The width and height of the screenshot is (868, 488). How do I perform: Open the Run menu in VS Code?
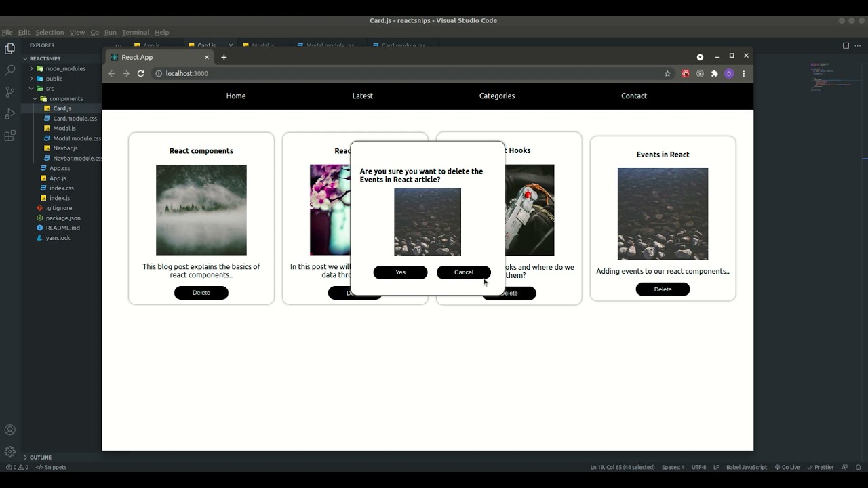(111, 32)
